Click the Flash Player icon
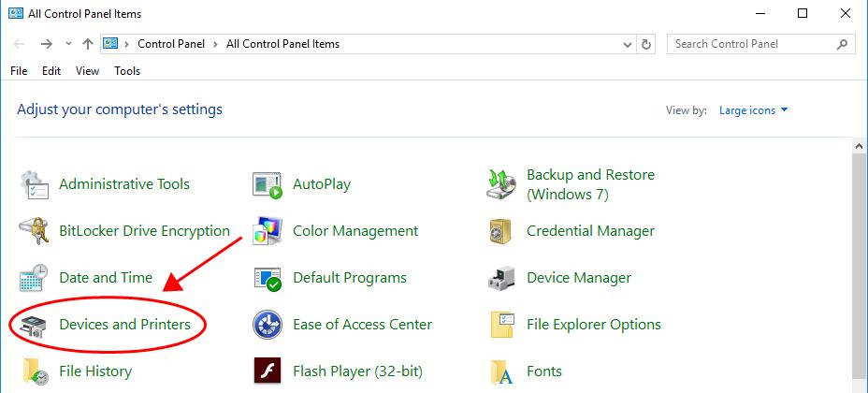The width and height of the screenshot is (868, 393). [268, 371]
